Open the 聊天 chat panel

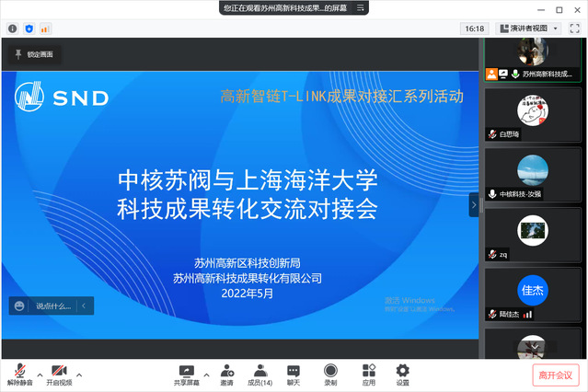click(294, 374)
